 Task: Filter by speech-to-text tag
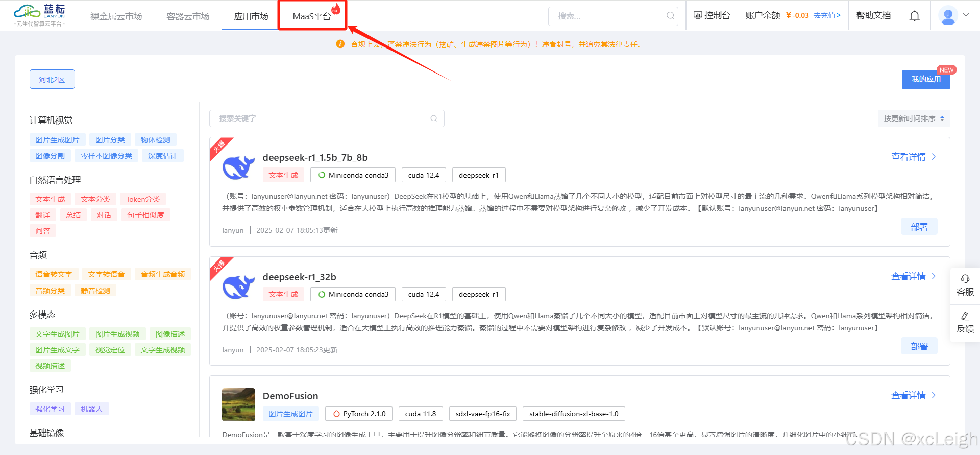54,274
